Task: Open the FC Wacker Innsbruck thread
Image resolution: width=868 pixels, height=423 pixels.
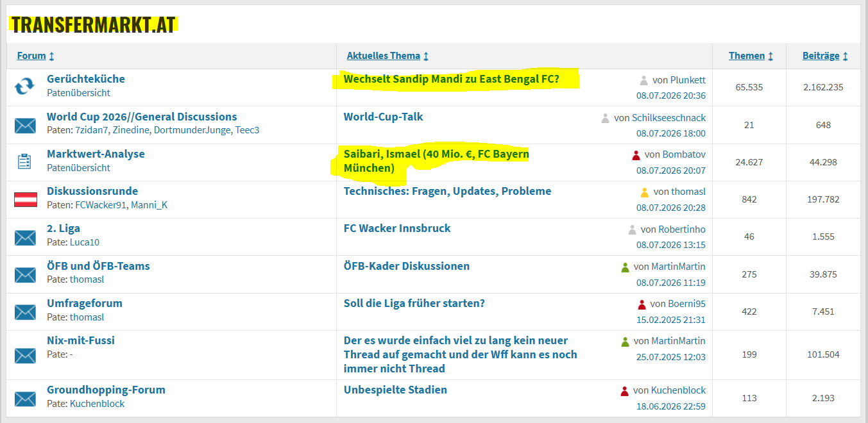Action: click(x=397, y=228)
